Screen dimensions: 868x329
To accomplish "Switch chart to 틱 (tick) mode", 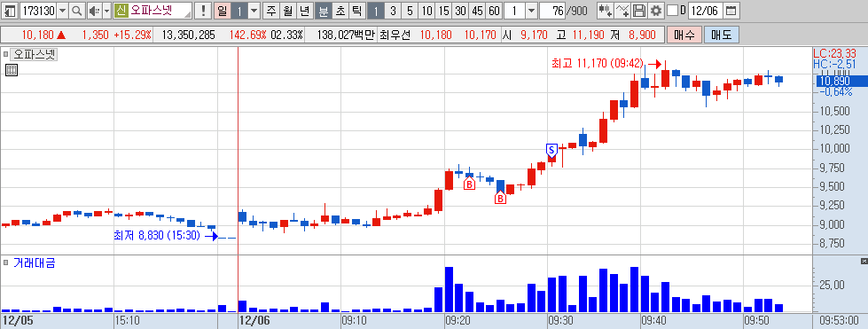I will tap(357, 11).
